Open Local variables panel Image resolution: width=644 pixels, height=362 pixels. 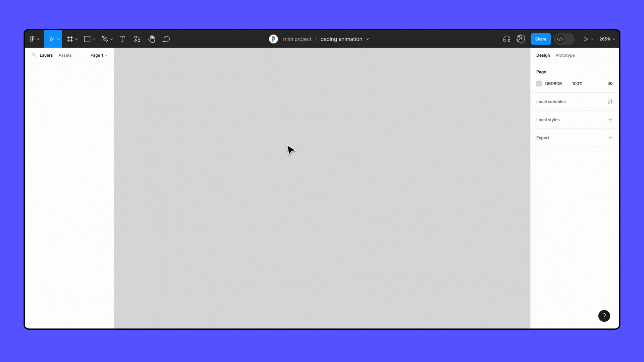[609, 101]
